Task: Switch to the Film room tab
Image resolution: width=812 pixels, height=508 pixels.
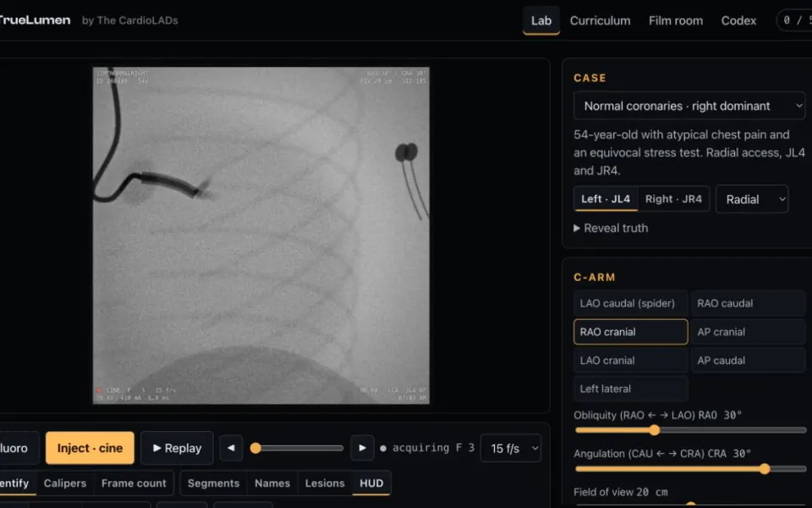Action: click(676, 20)
